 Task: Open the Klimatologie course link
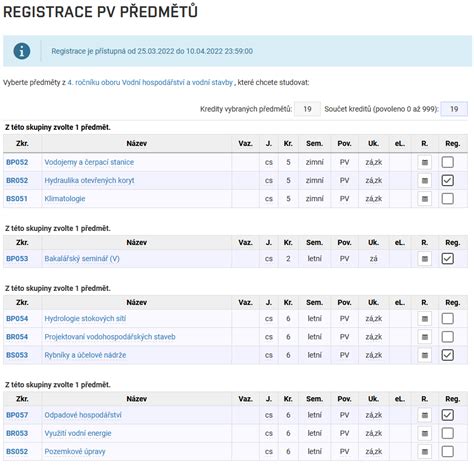65,199
